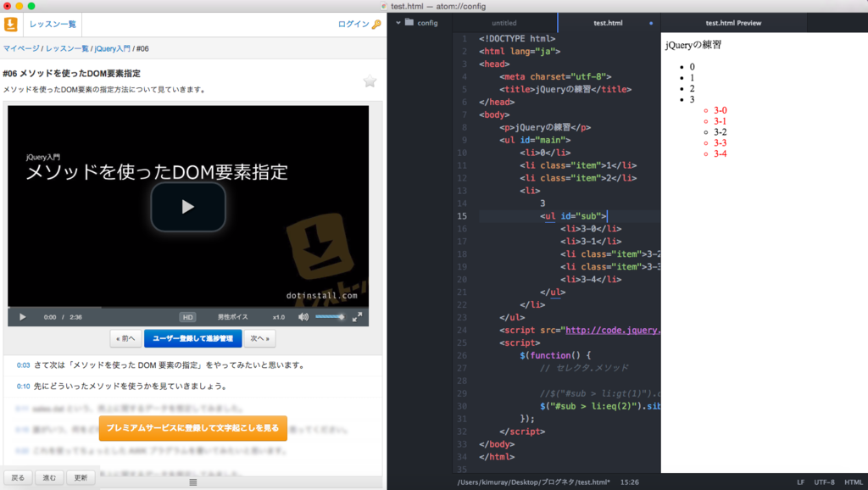This screenshot has width=868, height=490.
Task: Change HTML grammar selector
Action: pyautogui.click(x=853, y=482)
